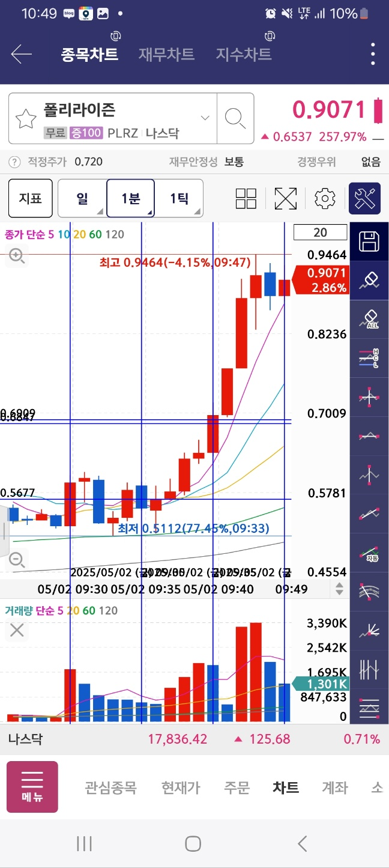The width and height of the screenshot is (389, 868).
Task: Click 재무안정성 보통 value
Action: click(x=234, y=162)
